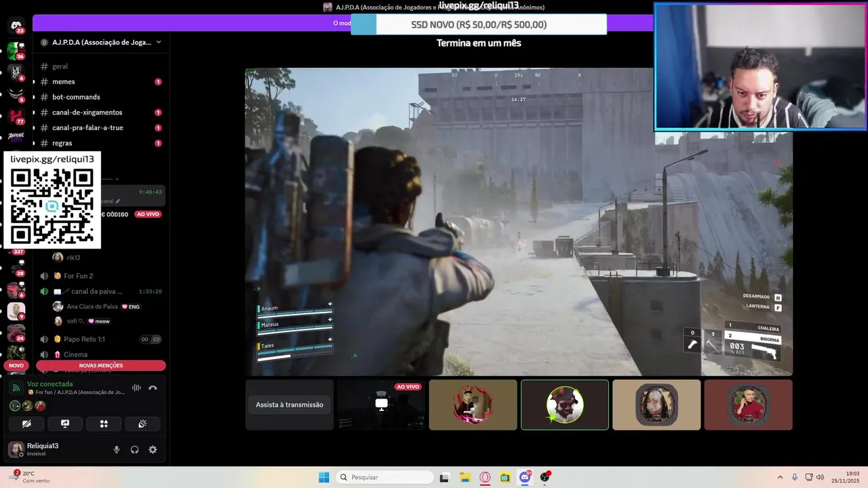Open server icon with 28 badge
Viewport: 868px width, 488px height.
tap(16, 268)
